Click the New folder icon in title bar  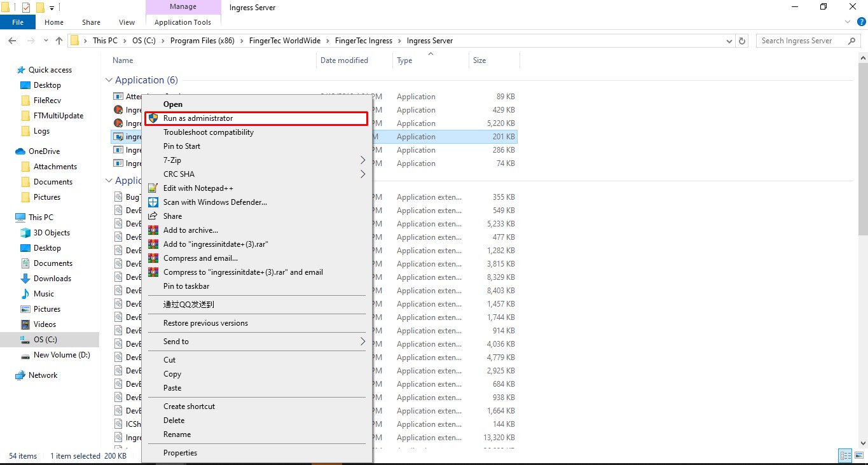[40, 8]
